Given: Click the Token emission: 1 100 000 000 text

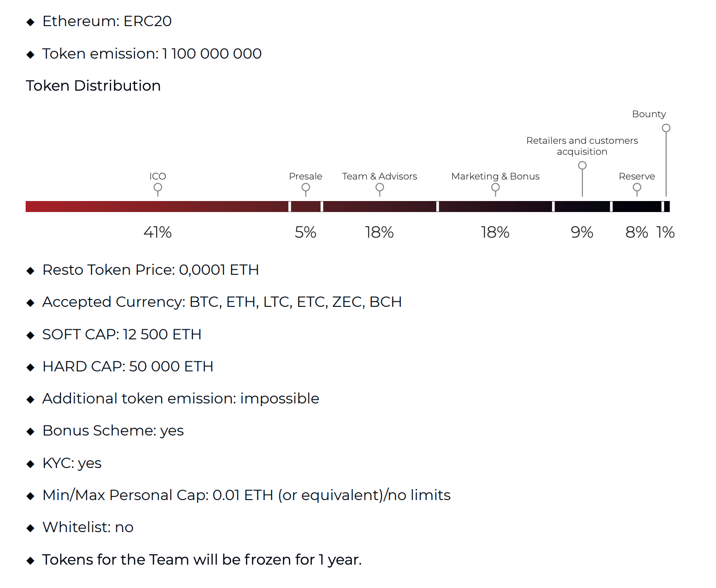Looking at the screenshot, I should pyautogui.click(x=152, y=54).
